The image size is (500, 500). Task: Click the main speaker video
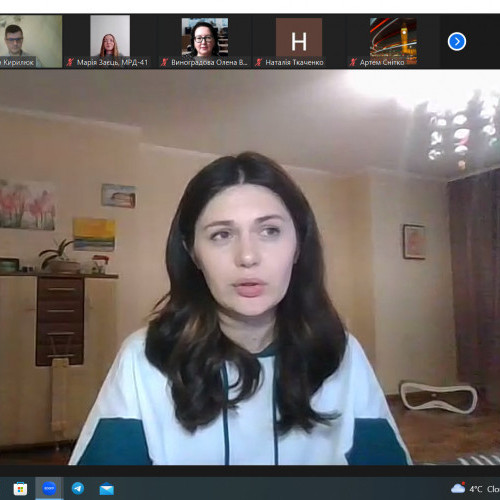click(x=250, y=267)
